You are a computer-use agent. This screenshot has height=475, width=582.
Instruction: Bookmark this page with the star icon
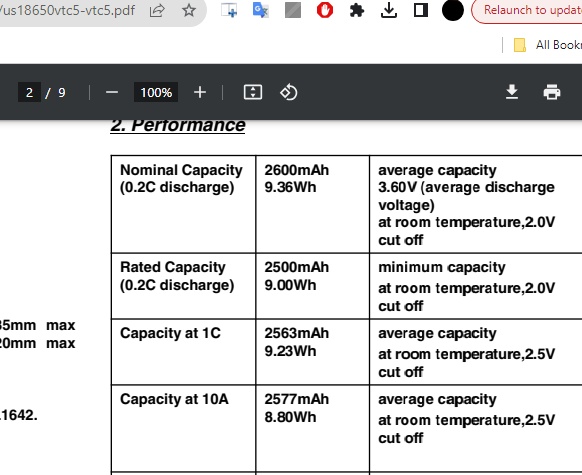pos(189,10)
